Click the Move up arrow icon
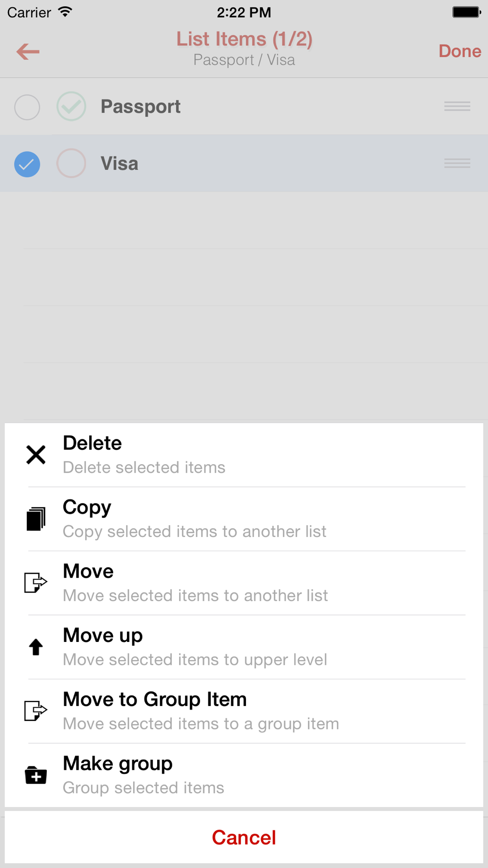488x868 pixels. click(36, 647)
